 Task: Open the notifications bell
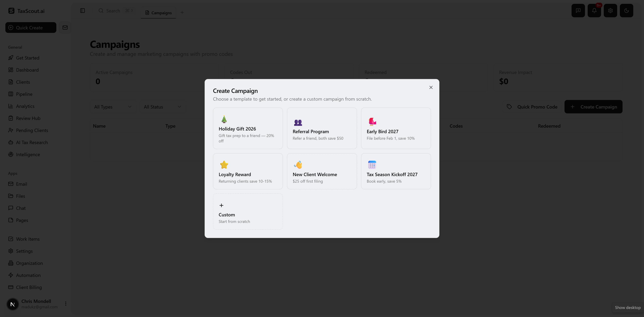coord(594,11)
